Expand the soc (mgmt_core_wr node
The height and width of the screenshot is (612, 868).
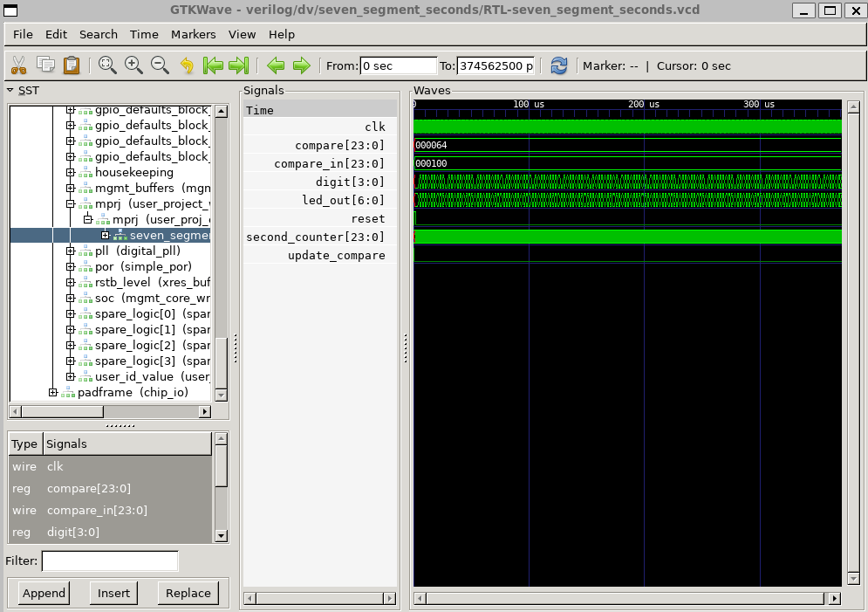click(x=71, y=298)
